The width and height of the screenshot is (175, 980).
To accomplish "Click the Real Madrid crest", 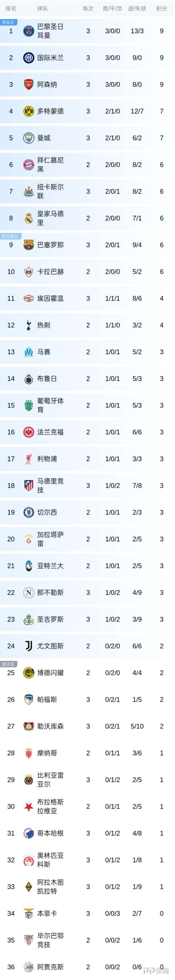I will point(28,218).
